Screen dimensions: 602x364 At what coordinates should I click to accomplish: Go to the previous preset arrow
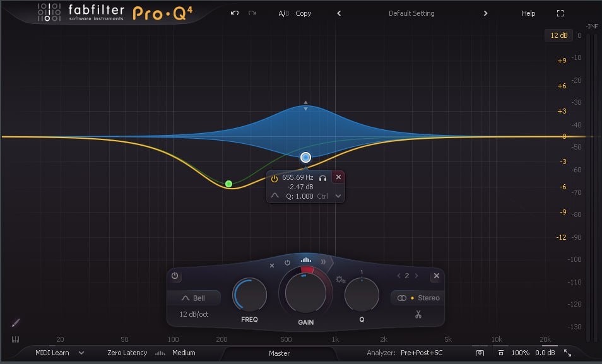click(x=339, y=13)
